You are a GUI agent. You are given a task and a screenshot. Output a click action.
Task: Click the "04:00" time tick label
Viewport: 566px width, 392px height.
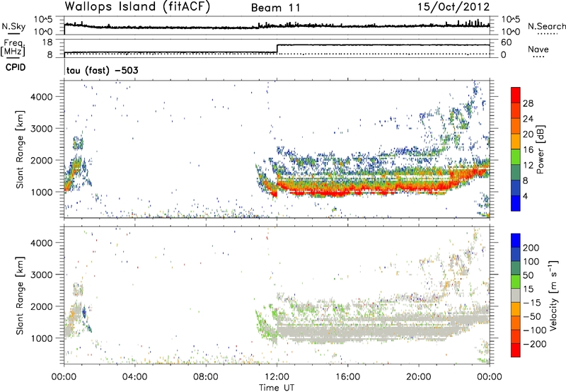pyautogui.click(x=135, y=377)
